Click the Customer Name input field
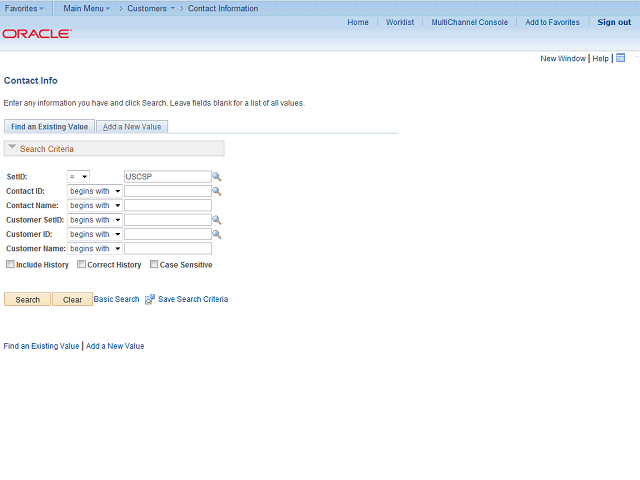The height and width of the screenshot is (480, 640). [x=168, y=249]
